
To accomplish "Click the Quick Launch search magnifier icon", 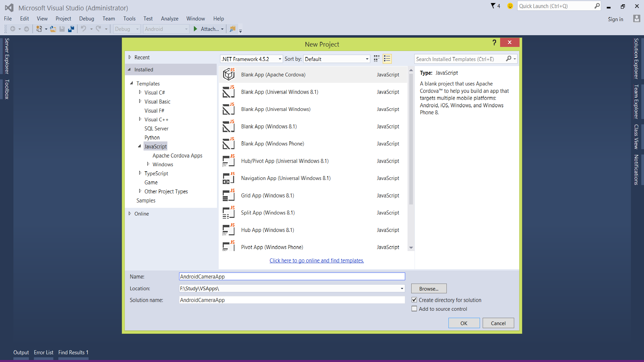I will coord(597,6).
